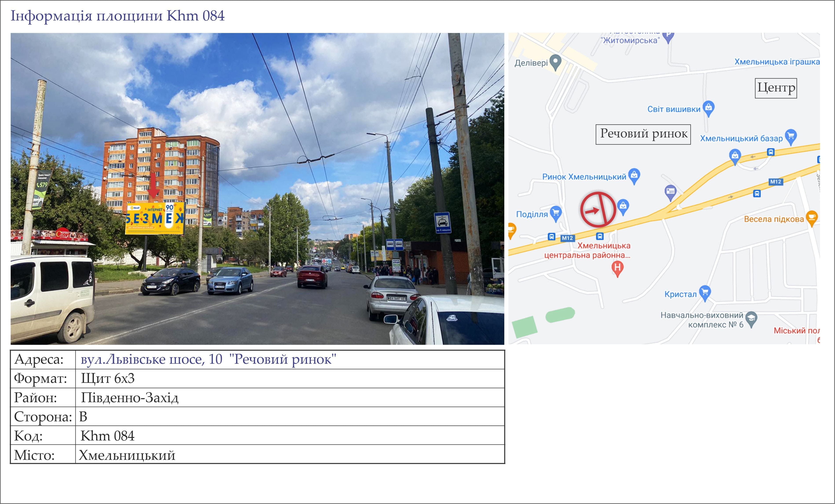Viewport: 835px width, 504px height.
Task: Select the Хмельницький базар cart pin
Action: [791, 137]
